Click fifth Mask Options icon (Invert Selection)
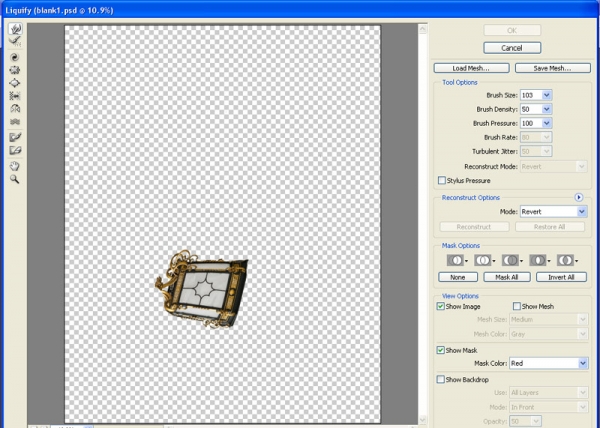Viewport: 600px width, 428px height. [x=566, y=260]
